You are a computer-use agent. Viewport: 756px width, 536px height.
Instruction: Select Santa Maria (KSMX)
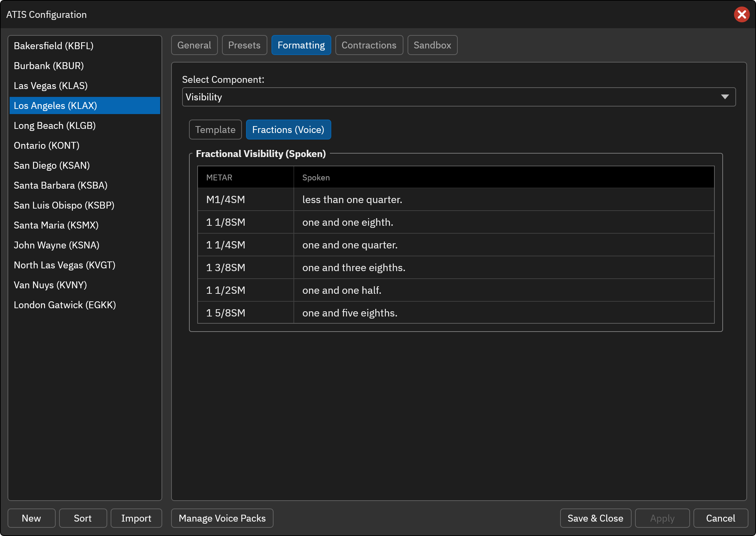pyautogui.click(x=85, y=225)
